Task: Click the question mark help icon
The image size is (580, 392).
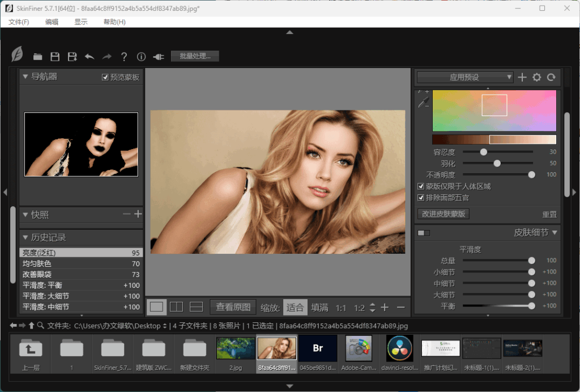Action: [124, 57]
